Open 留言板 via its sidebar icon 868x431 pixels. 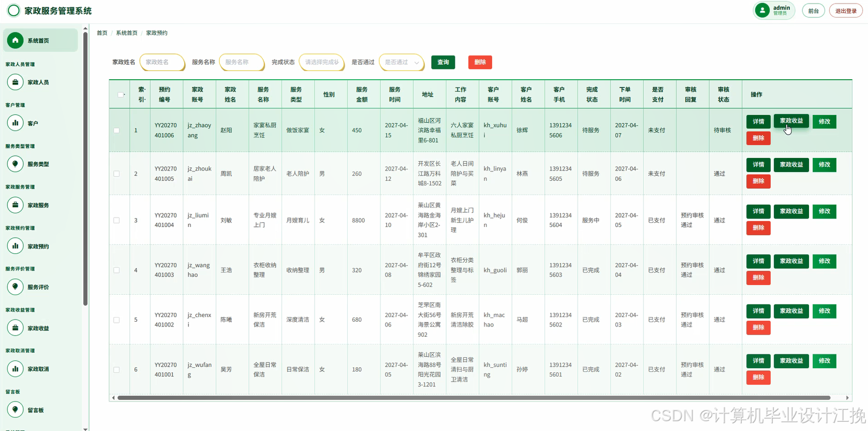15,410
